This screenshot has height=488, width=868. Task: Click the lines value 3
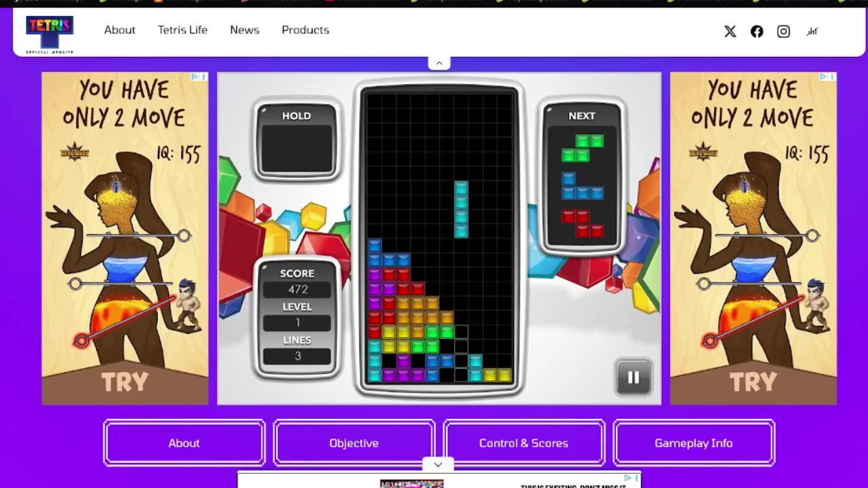pos(297,356)
